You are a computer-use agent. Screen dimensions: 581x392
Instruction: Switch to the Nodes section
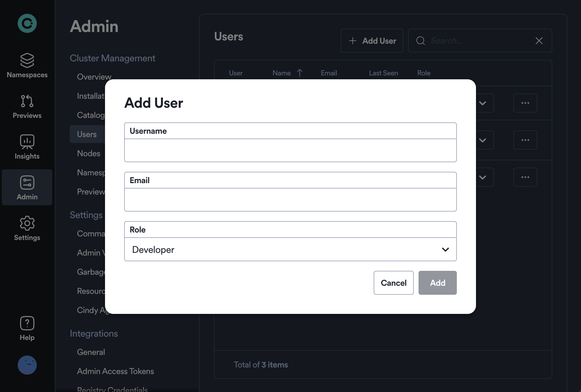point(88,153)
